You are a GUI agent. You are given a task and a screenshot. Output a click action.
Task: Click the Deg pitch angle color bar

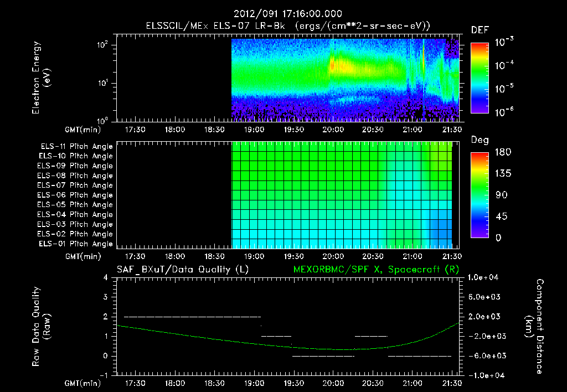pyautogui.click(x=480, y=195)
